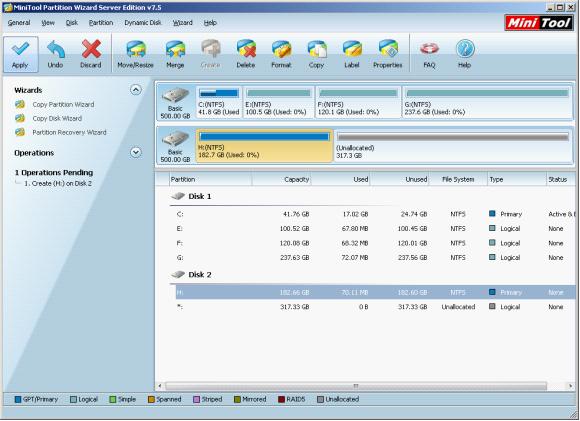Select the first Basic 500.00 GB disk icon
The height and width of the screenshot is (421, 580).
[x=175, y=102]
